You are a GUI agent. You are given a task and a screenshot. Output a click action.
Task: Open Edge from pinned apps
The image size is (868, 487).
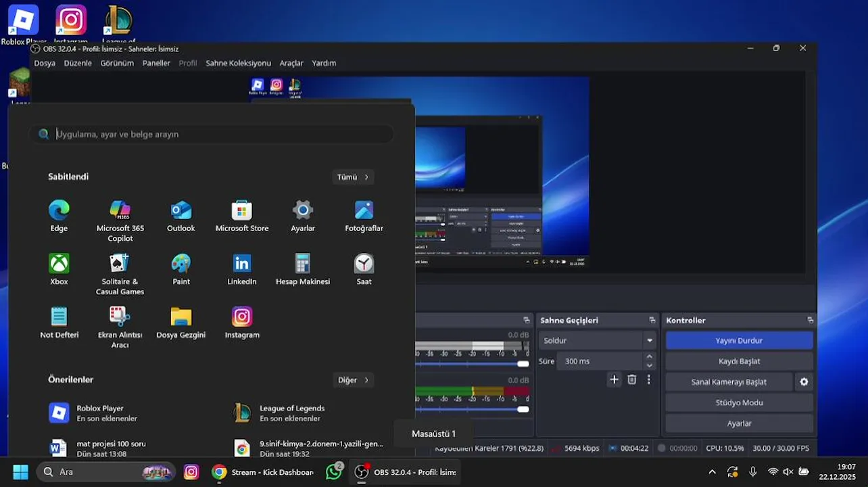[x=59, y=216]
